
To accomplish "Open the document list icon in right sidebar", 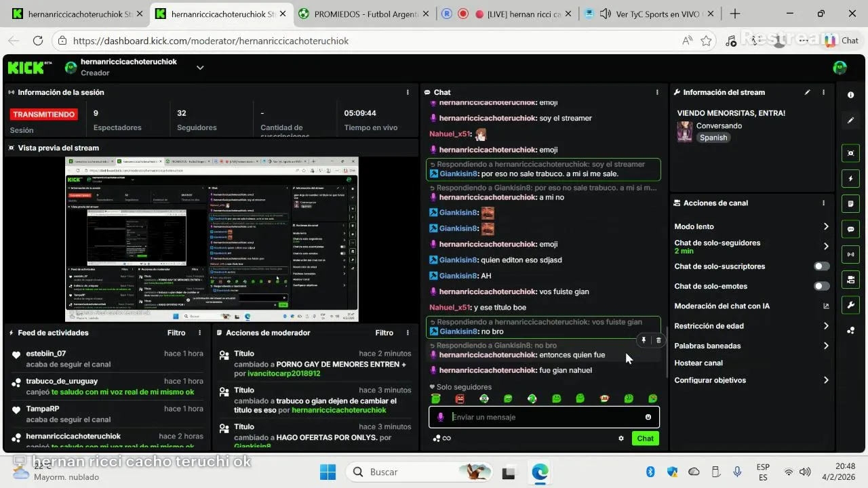I will point(850,203).
